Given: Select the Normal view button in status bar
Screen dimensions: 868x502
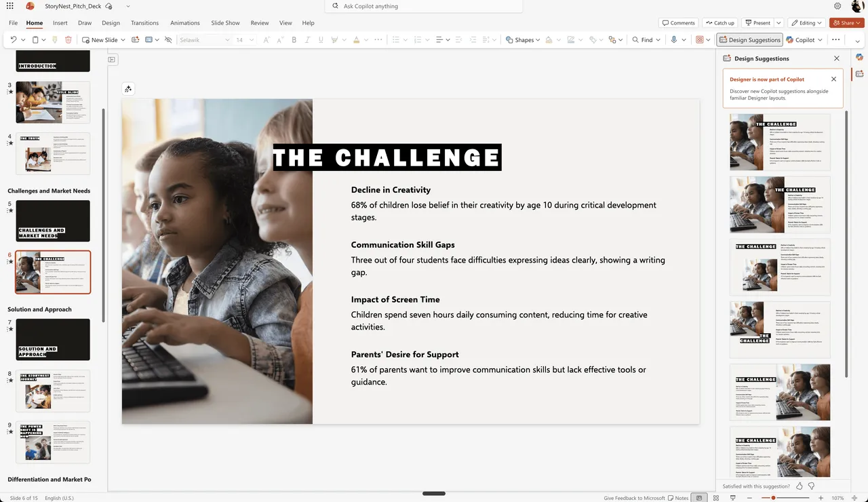Looking at the screenshot, I should (x=700, y=498).
